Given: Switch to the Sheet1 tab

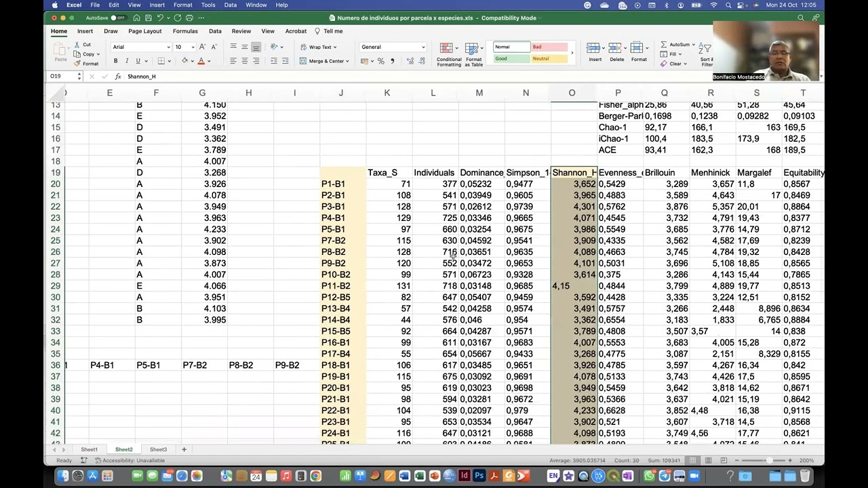Looking at the screenshot, I should click(x=89, y=449).
